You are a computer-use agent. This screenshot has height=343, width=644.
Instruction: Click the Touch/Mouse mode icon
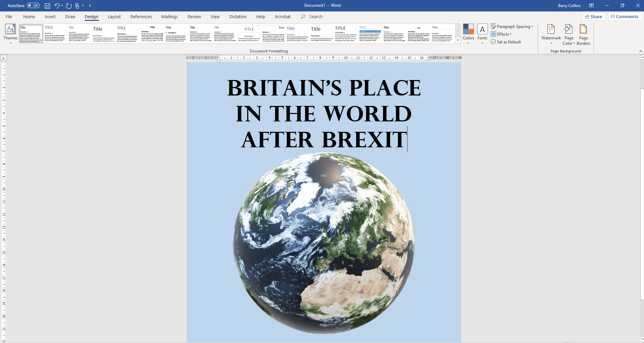pos(77,6)
